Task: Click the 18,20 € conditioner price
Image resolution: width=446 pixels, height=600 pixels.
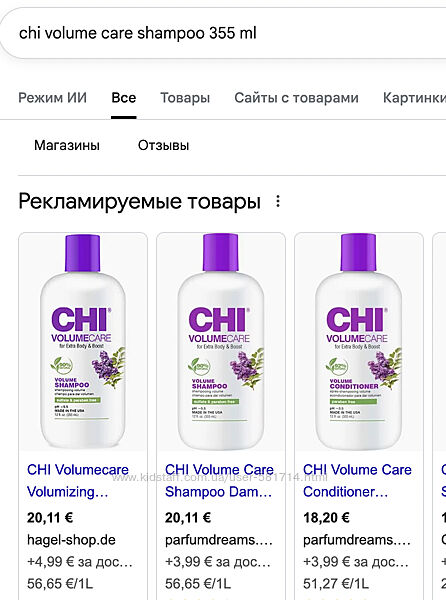Action: tap(326, 518)
